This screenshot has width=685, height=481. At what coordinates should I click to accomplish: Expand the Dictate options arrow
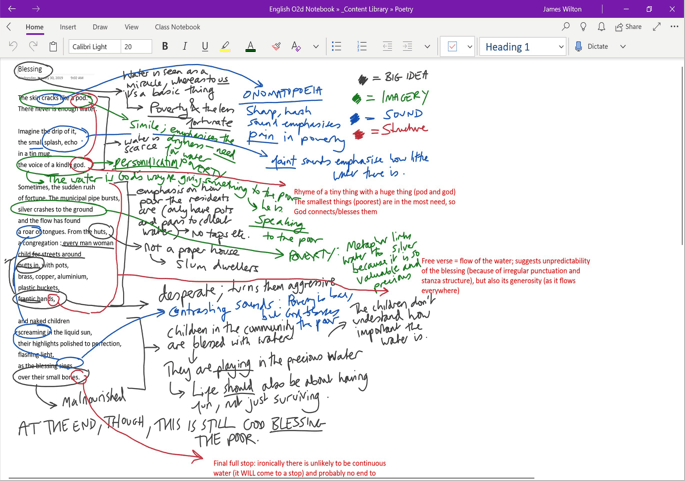[x=623, y=47]
